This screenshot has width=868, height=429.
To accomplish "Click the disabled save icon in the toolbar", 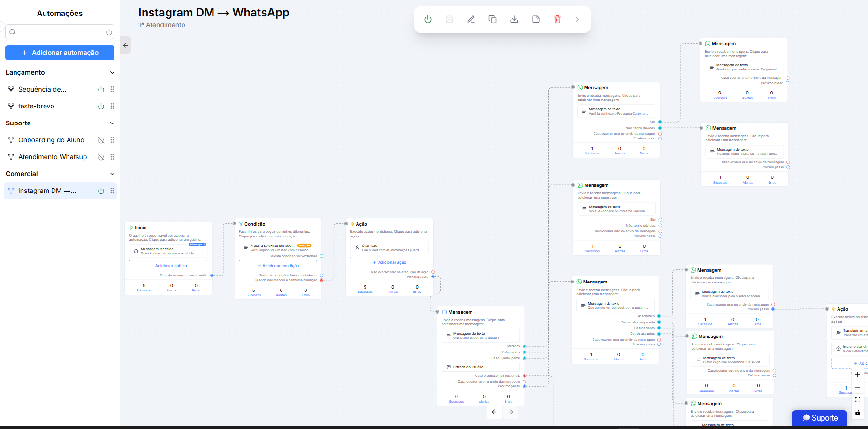I will point(449,19).
